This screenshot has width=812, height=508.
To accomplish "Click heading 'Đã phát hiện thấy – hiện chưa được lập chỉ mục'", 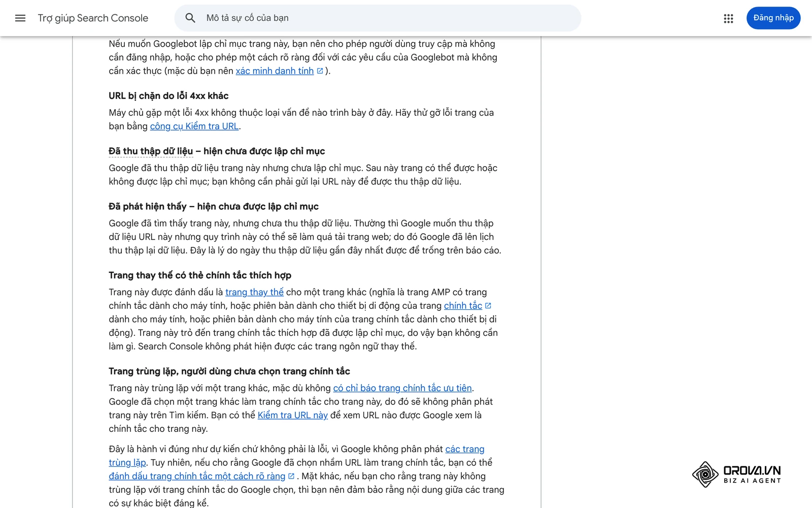I will tap(214, 207).
